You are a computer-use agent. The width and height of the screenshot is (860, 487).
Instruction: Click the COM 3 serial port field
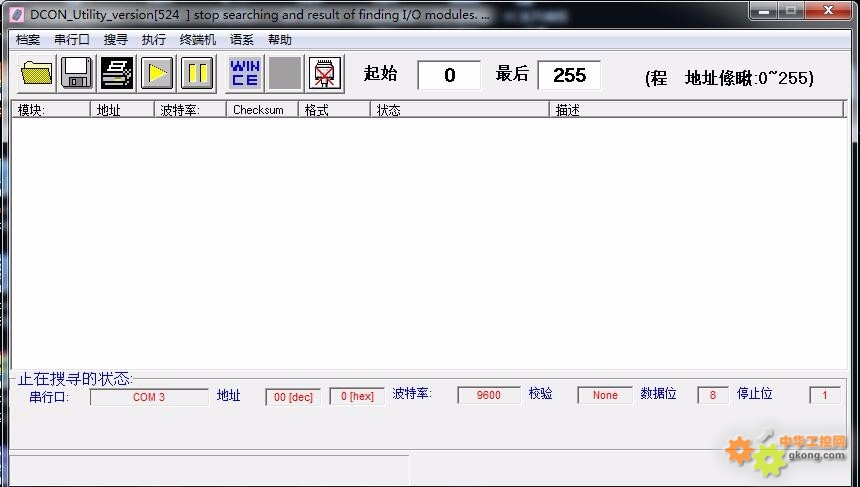[x=149, y=397]
